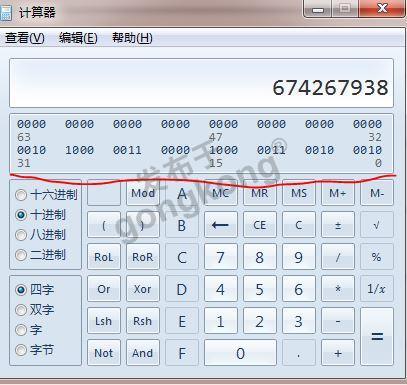Click the Mod button
Screen dimensions: 407x385
[x=143, y=193]
